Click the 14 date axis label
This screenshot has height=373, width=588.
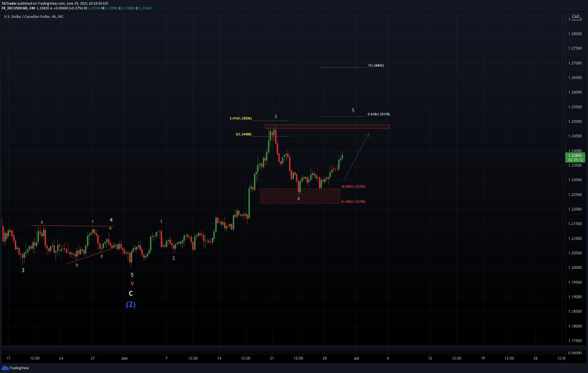(x=219, y=358)
